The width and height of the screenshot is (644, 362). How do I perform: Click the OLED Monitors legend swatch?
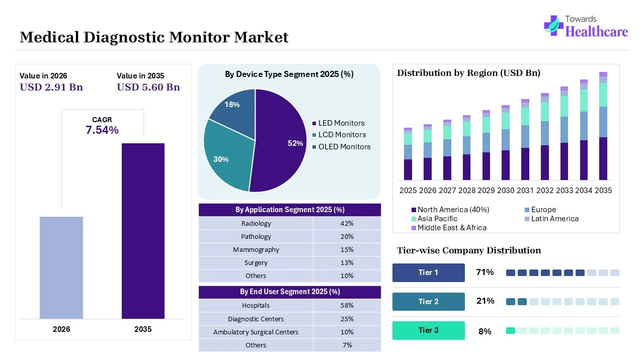(x=314, y=147)
